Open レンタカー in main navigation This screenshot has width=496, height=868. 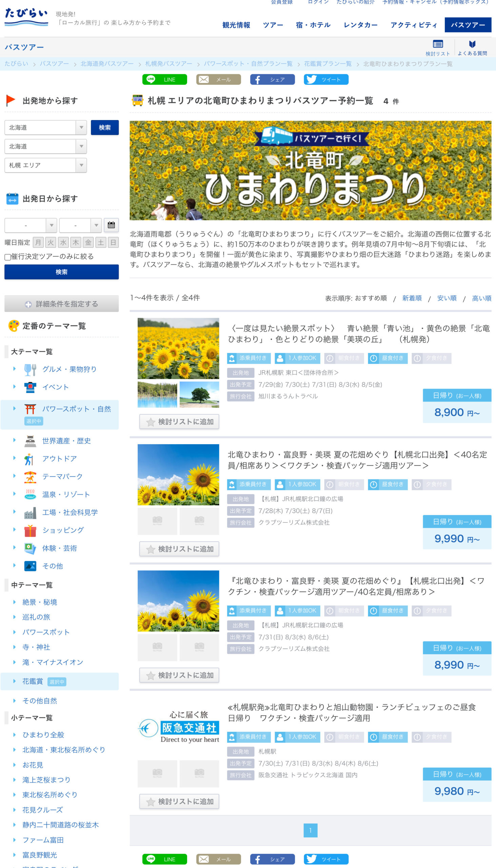coord(360,25)
